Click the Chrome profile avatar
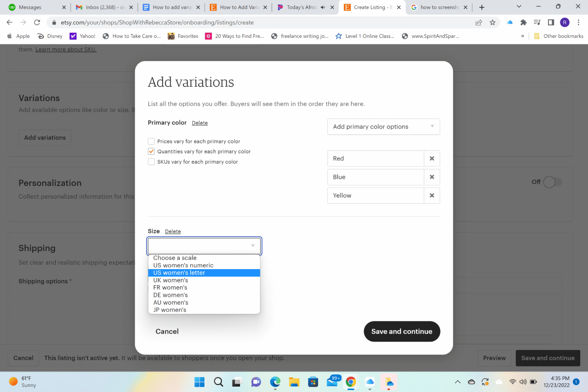The width and height of the screenshot is (588, 392). pos(565,22)
